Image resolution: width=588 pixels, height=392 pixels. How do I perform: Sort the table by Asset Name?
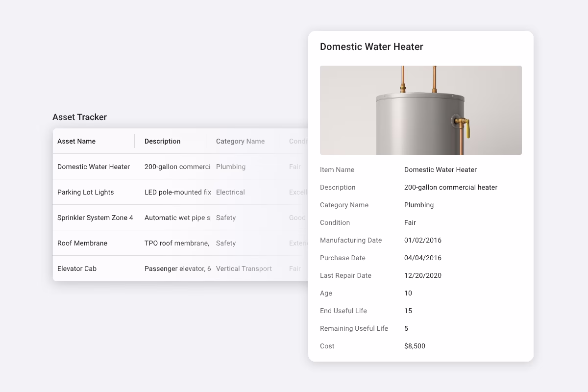[76, 141]
